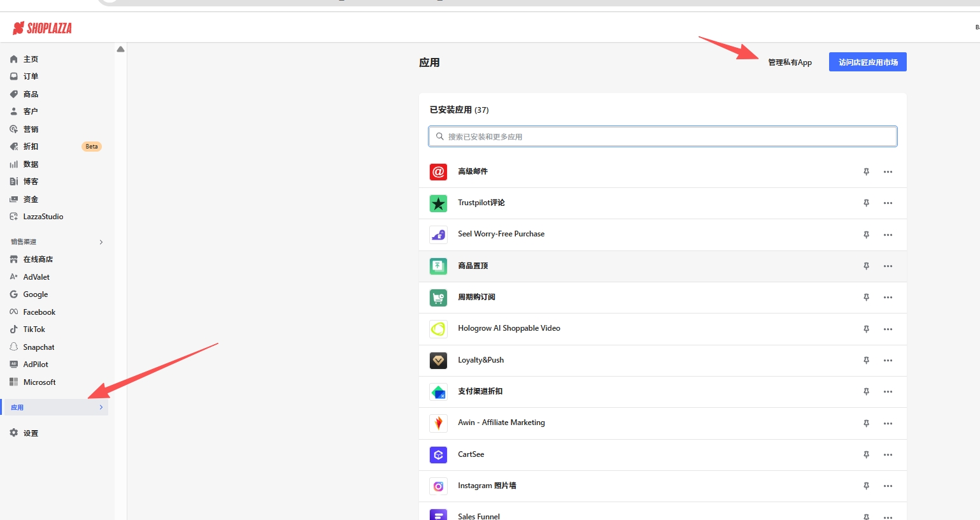The image size is (980, 520).
Task: Pin the CartSee app
Action: tap(866, 455)
